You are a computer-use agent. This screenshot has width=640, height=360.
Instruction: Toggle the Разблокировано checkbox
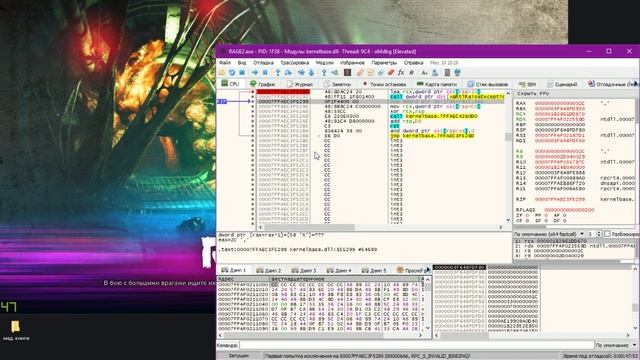pyautogui.click(x=607, y=234)
